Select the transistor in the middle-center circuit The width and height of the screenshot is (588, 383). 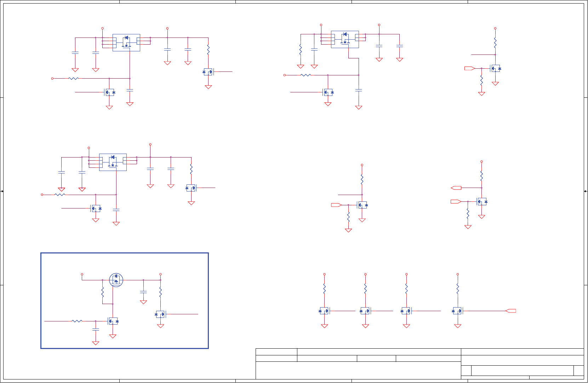362,205
